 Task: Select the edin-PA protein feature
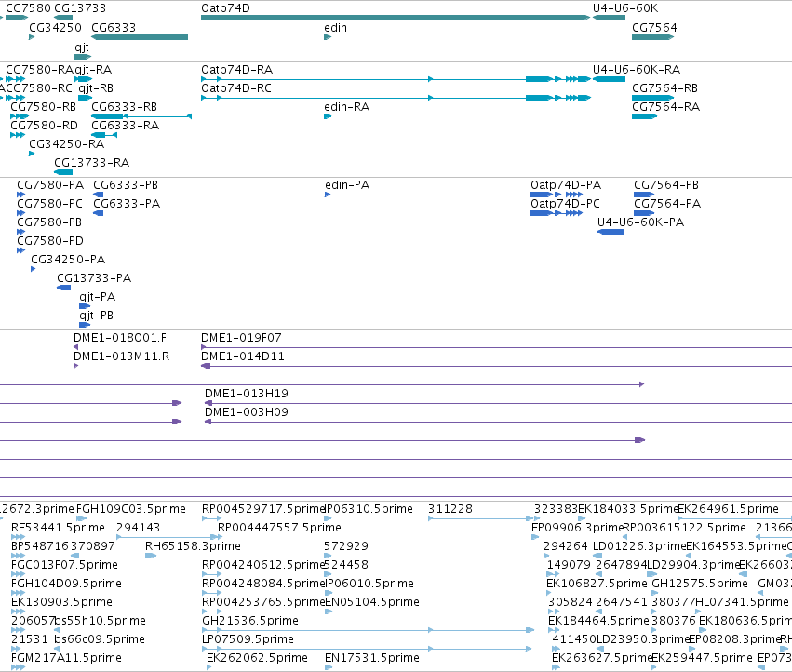coord(328,195)
